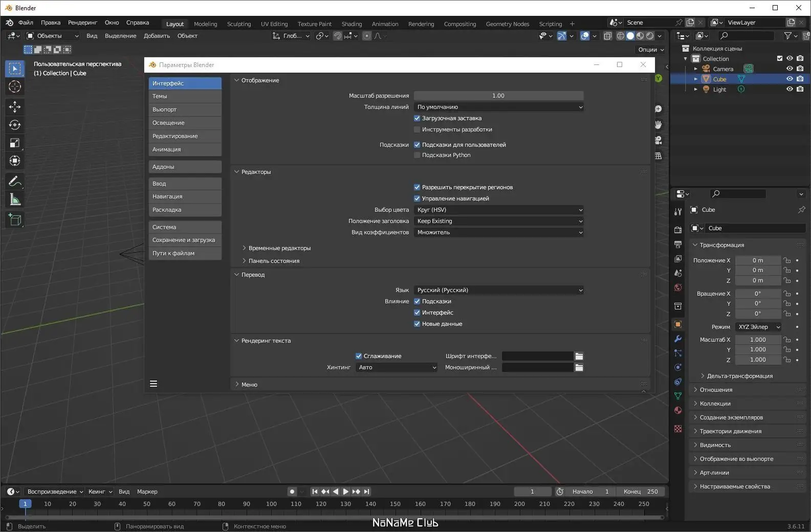
Task: Enable Инструменты разработки checkbox
Action: (417, 129)
